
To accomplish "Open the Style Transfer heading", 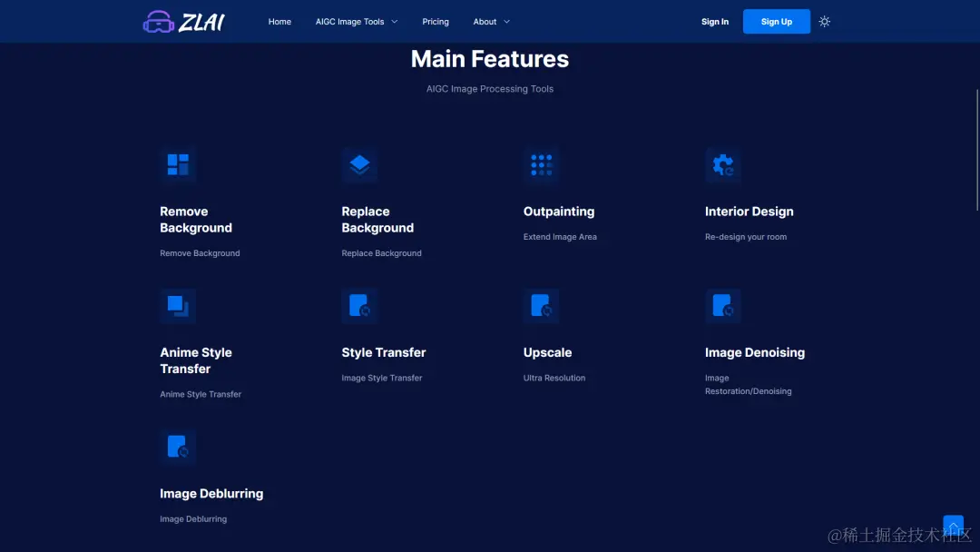I will [383, 352].
